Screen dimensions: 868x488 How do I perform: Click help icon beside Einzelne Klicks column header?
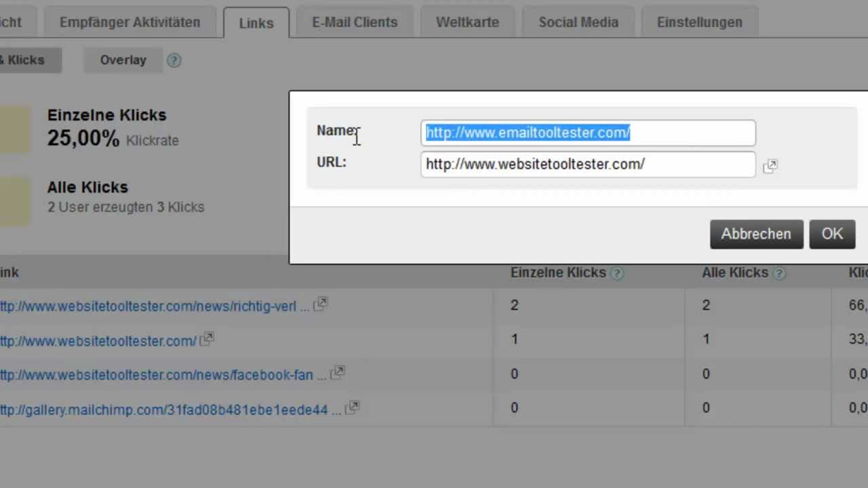coord(616,273)
